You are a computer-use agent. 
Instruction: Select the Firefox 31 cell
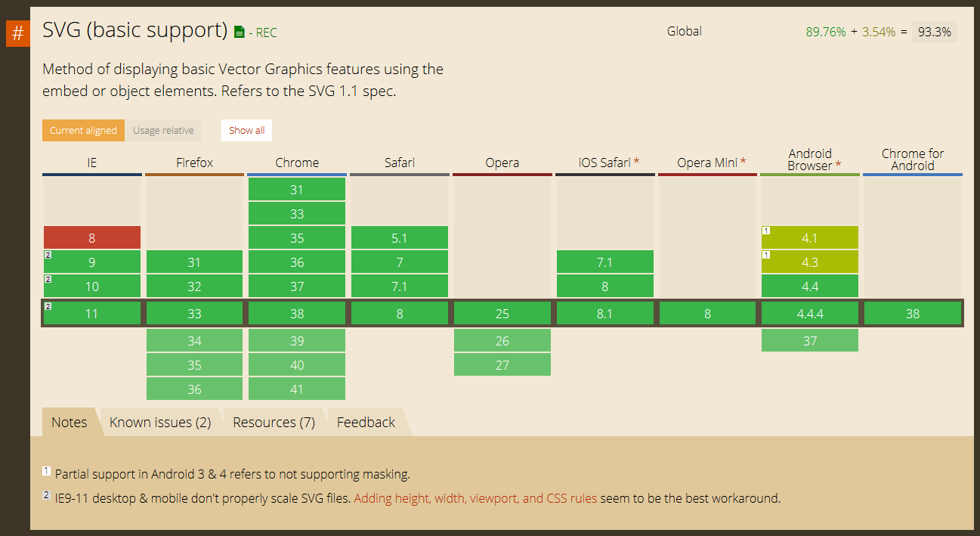194,262
